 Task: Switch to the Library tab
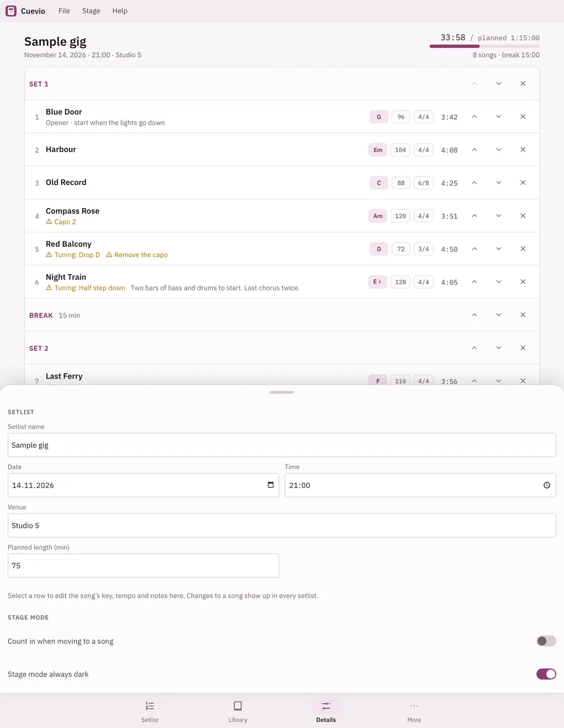(237, 711)
